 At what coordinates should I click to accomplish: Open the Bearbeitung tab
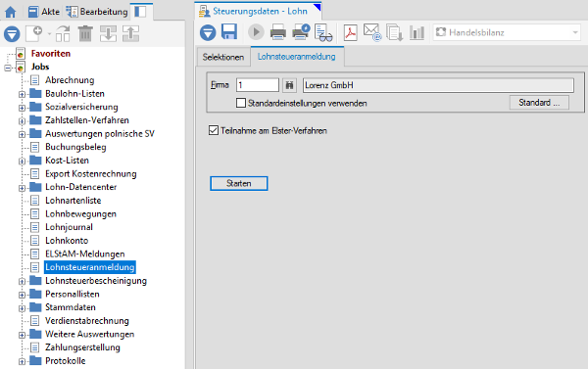97,12
